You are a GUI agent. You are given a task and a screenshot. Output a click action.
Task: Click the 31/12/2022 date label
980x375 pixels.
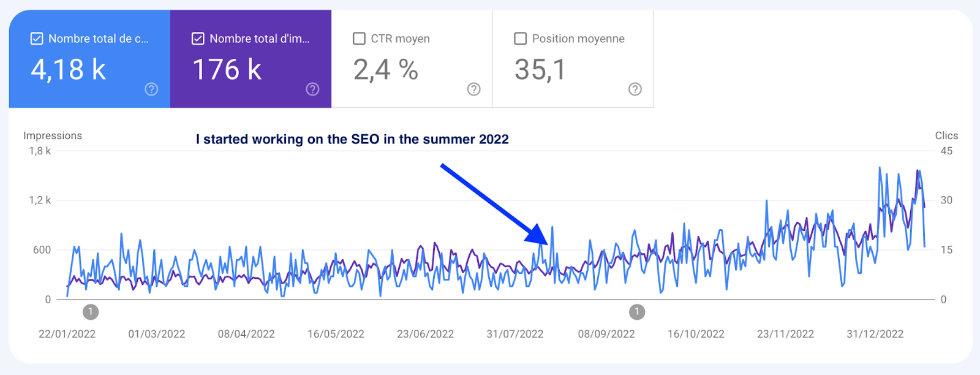[875, 334]
